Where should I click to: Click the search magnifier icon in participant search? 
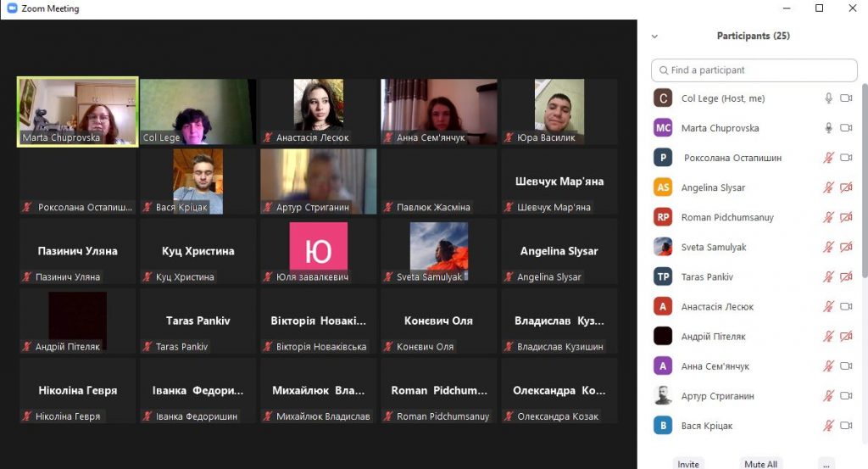[662, 70]
